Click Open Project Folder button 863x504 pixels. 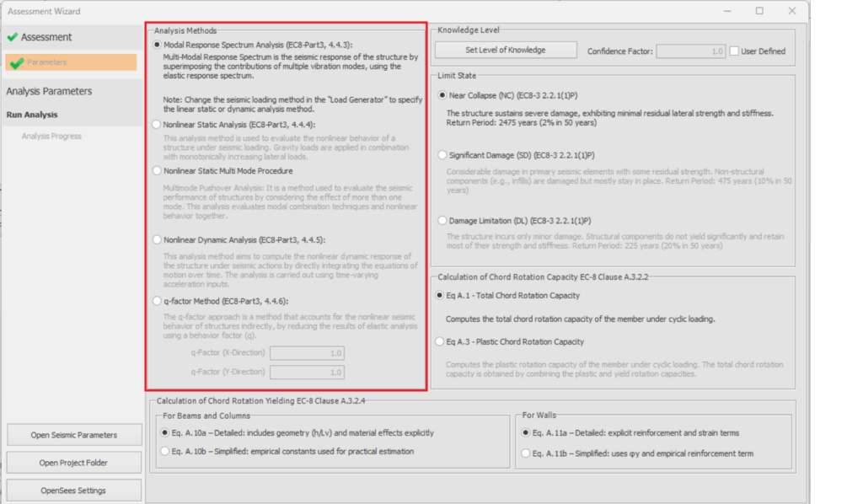click(x=74, y=463)
